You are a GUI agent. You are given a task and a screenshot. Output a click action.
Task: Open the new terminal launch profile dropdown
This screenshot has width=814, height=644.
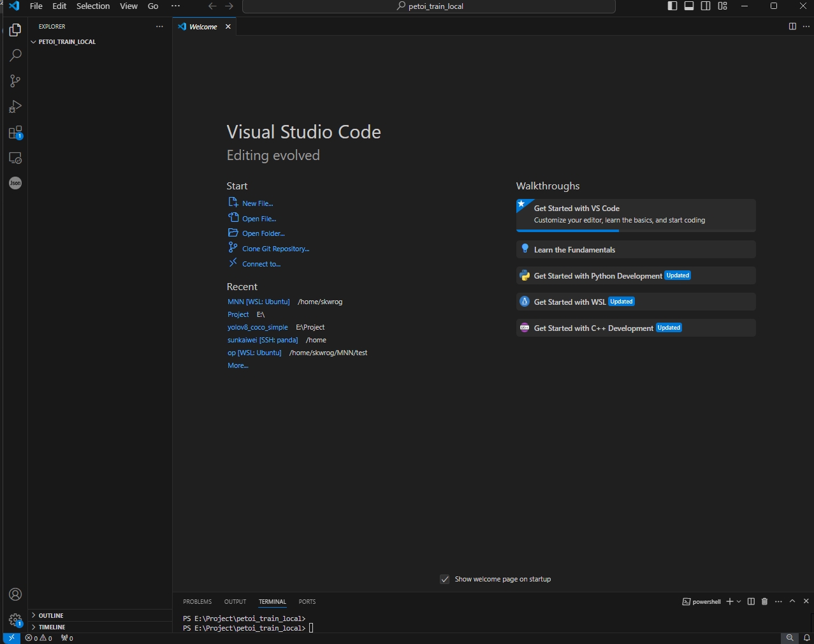739,601
